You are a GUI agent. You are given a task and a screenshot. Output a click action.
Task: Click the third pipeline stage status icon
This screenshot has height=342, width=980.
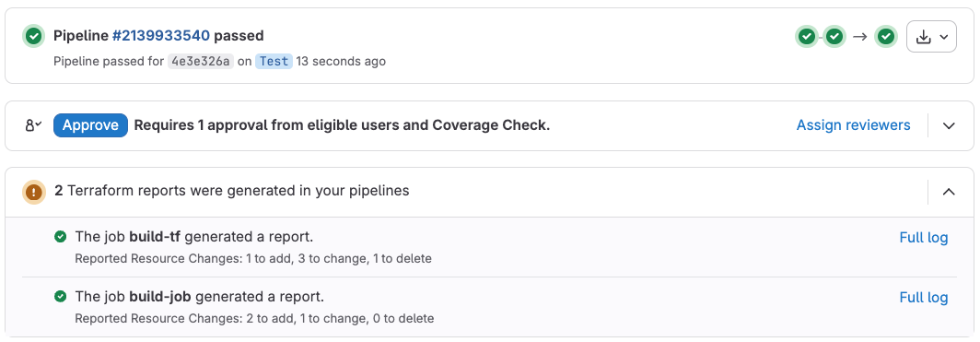(x=885, y=37)
